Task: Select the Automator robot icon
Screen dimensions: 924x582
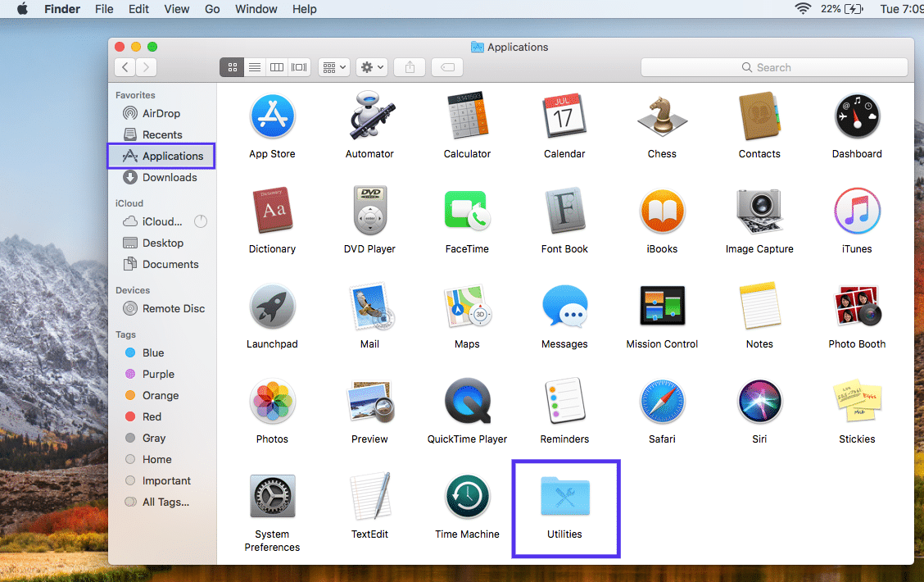Action: (369, 116)
